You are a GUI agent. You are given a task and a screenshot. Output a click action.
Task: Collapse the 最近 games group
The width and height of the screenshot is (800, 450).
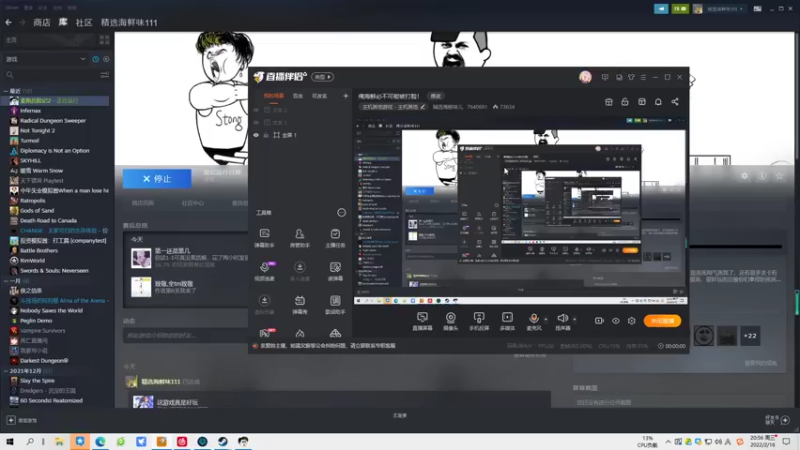[6, 91]
